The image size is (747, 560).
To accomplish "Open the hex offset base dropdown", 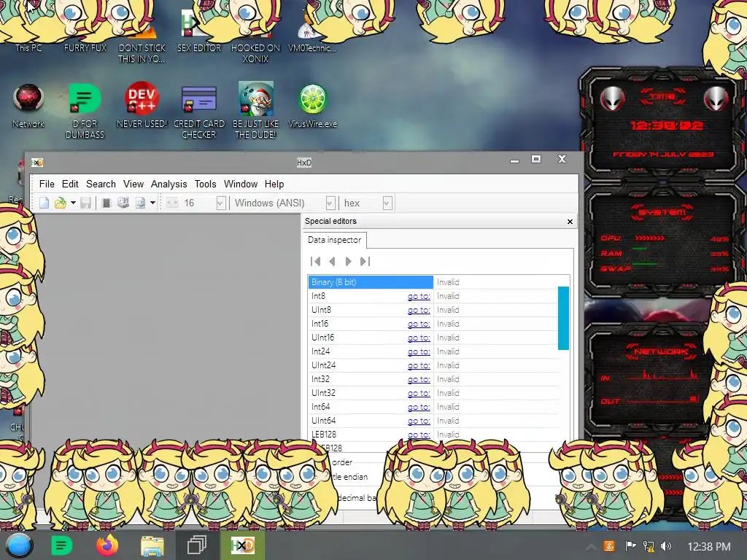I will coord(387,203).
